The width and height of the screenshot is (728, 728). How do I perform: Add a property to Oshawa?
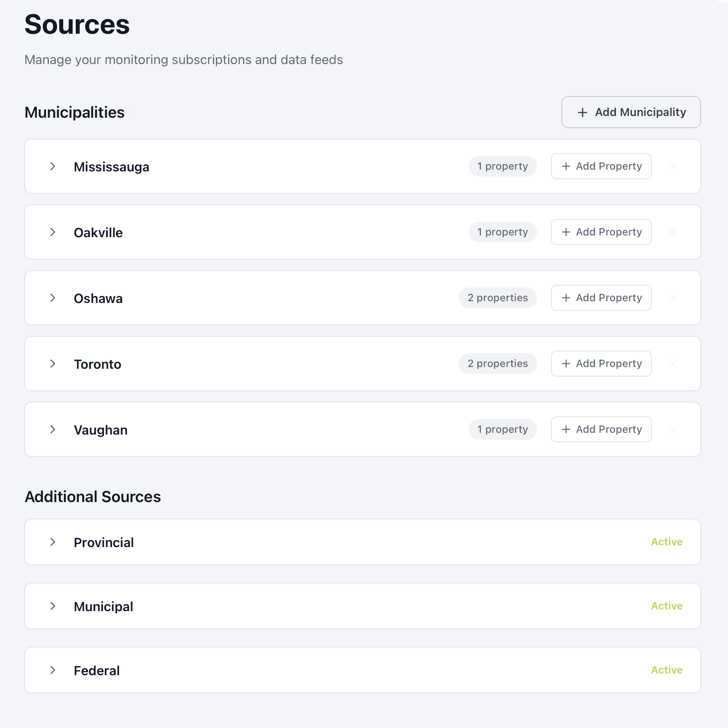coord(601,298)
